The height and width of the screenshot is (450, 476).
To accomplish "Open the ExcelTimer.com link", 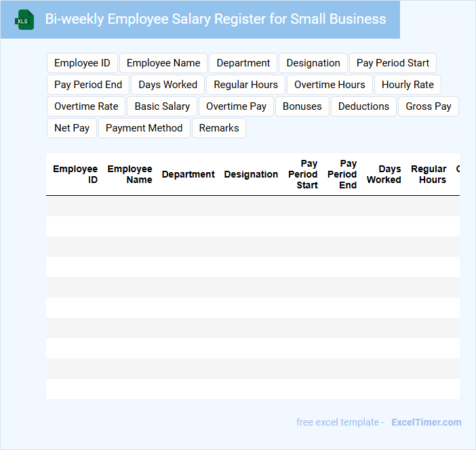I will [426, 422].
